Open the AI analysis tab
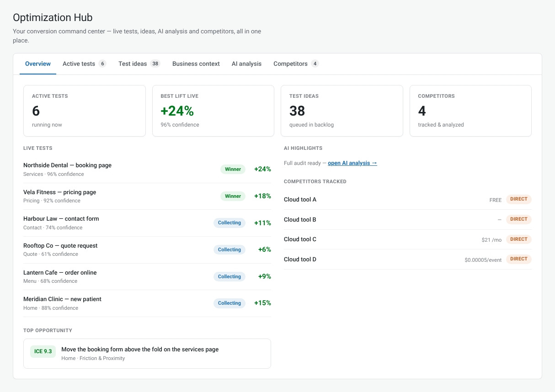The height and width of the screenshot is (392, 555). click(246, 64)
